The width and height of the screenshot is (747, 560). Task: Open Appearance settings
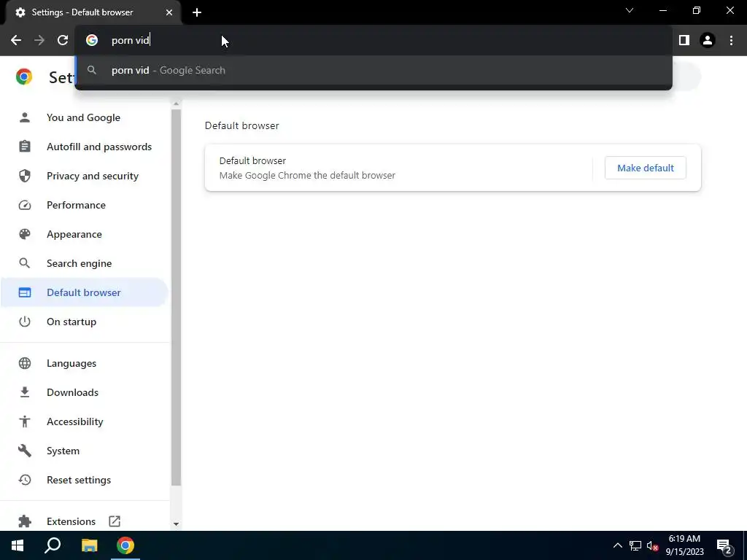point(74,234)
